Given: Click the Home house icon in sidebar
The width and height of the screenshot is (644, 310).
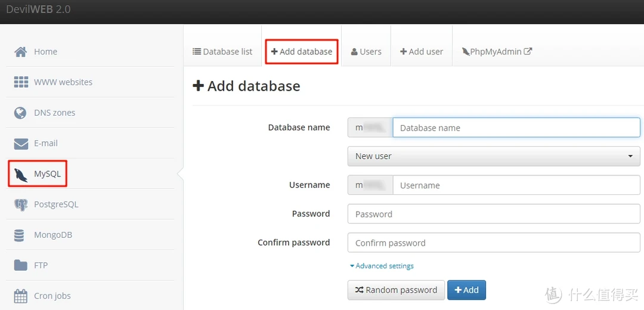Looking at the screenshot, I should (x=21, y=52).
